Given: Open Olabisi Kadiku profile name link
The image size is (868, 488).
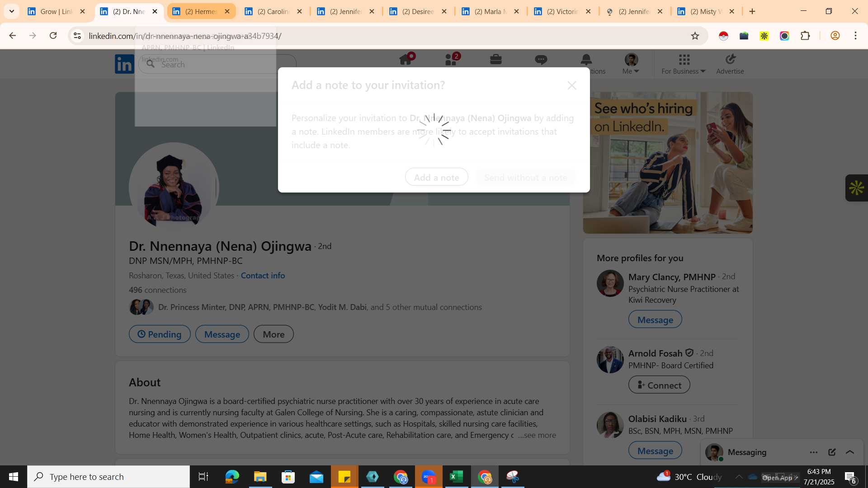Looking at the screenshot, I should (657, 419).
